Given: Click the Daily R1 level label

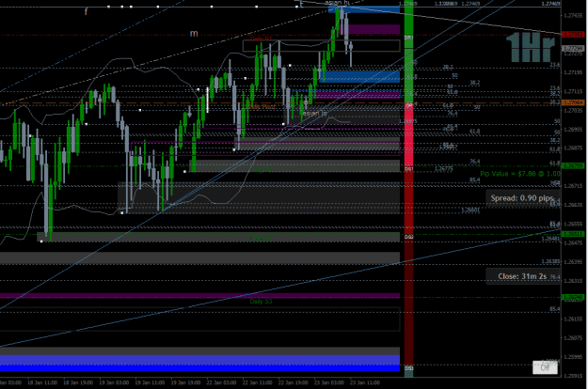Looking at the screenshot, I should 261,39.
